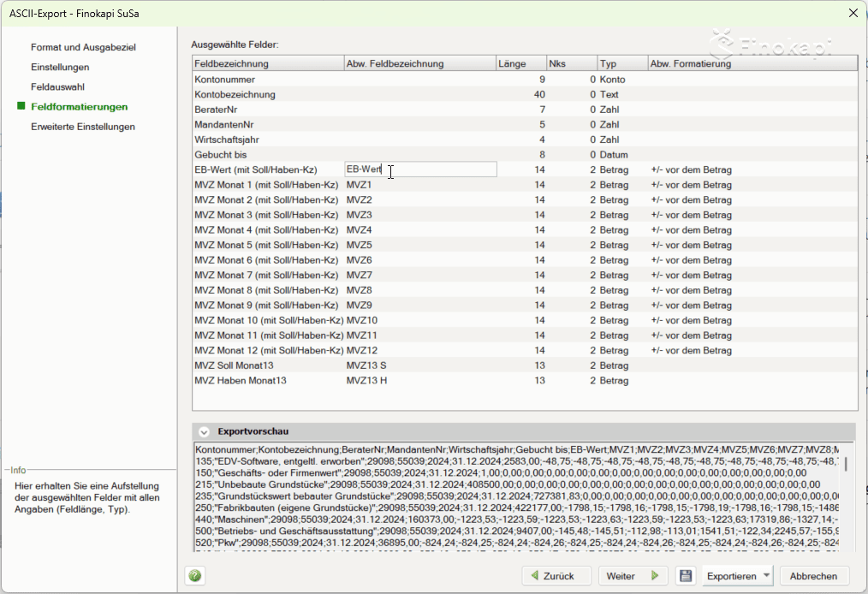Screen dimensions: 868x594
Task: Sort by Feldbezeichnung column header
Action: (268, 63)
